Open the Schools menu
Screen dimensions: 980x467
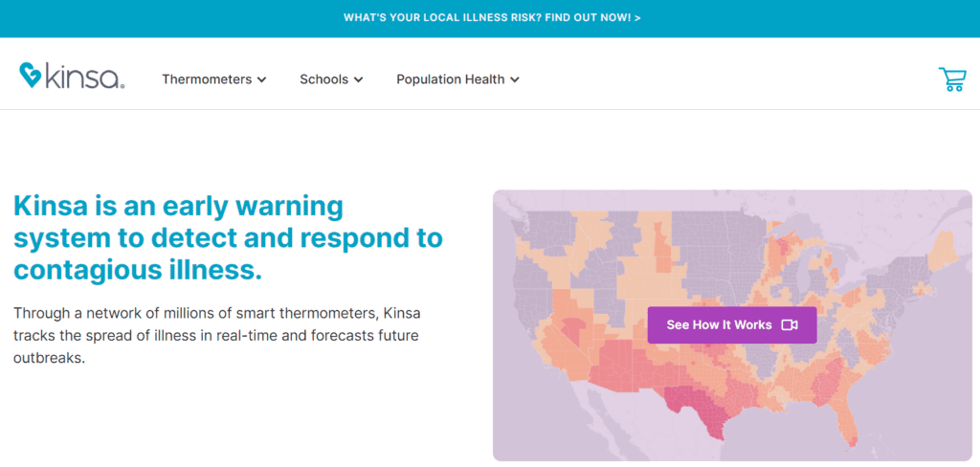[331, 79]
